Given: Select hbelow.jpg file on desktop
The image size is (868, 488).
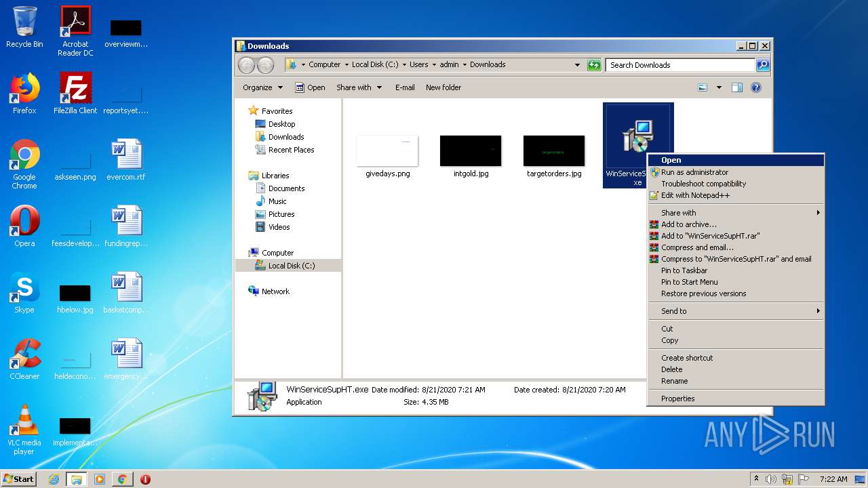Looking at the screenshot, I should (75, 300).
